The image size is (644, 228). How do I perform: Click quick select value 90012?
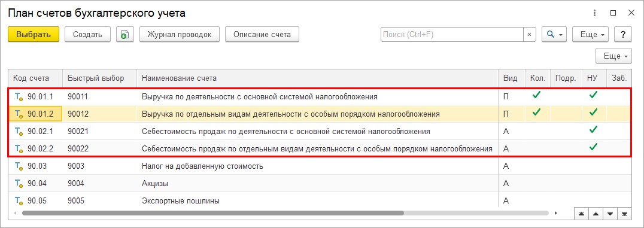pyautogui.click(x=78, y=114)
